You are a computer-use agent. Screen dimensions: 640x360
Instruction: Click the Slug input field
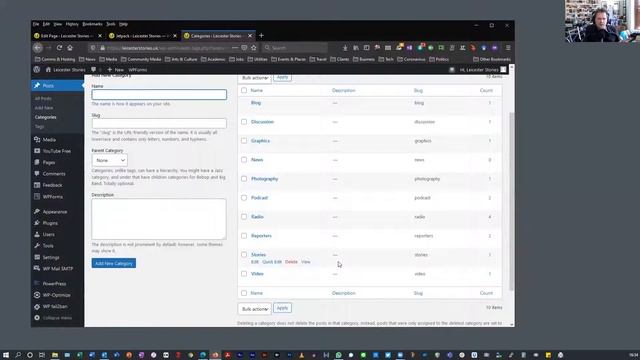[x=159, y=123]
